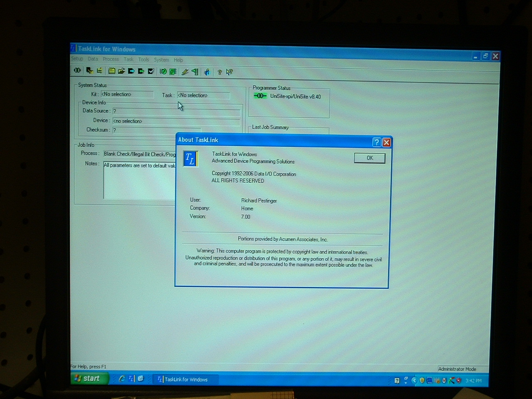Open the Setup menu in TaskLink window
The width and height of the screenshot is (532, 399).
click(77, 59)
